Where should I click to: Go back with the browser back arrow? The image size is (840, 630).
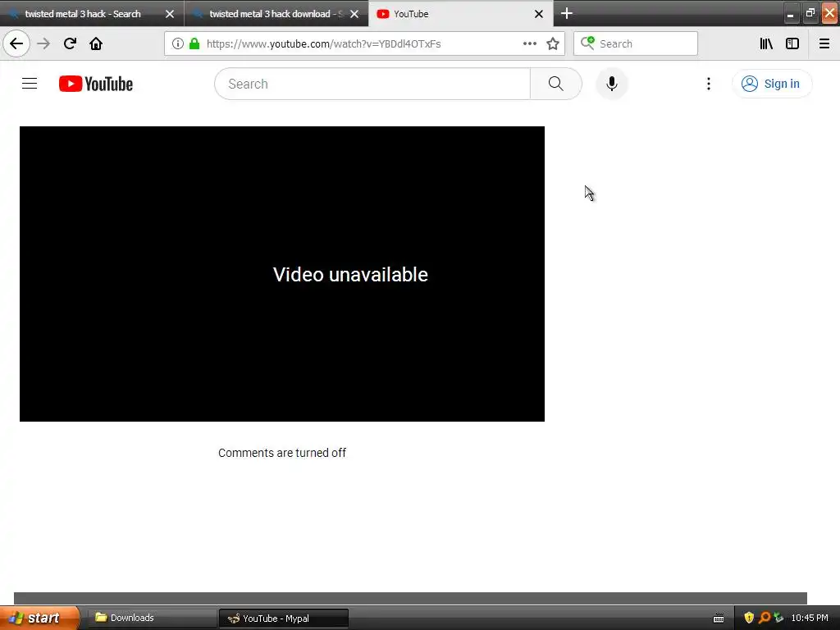click(16, 43)
